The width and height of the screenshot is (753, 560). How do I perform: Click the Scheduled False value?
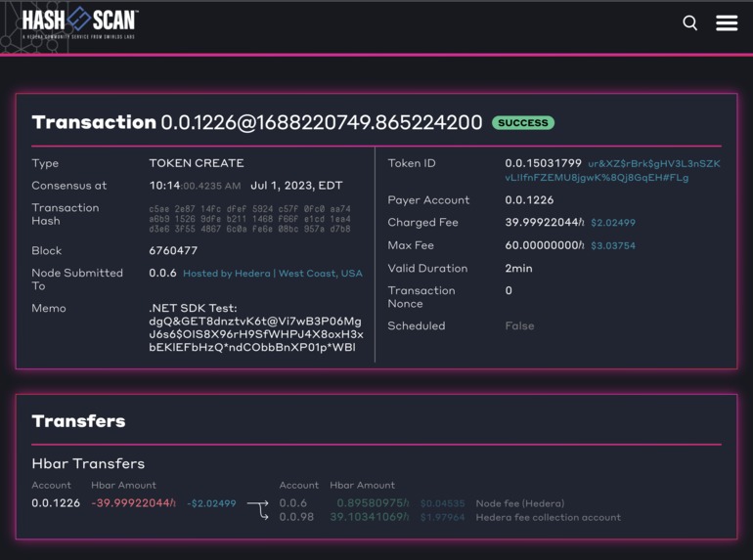(519, 325)
